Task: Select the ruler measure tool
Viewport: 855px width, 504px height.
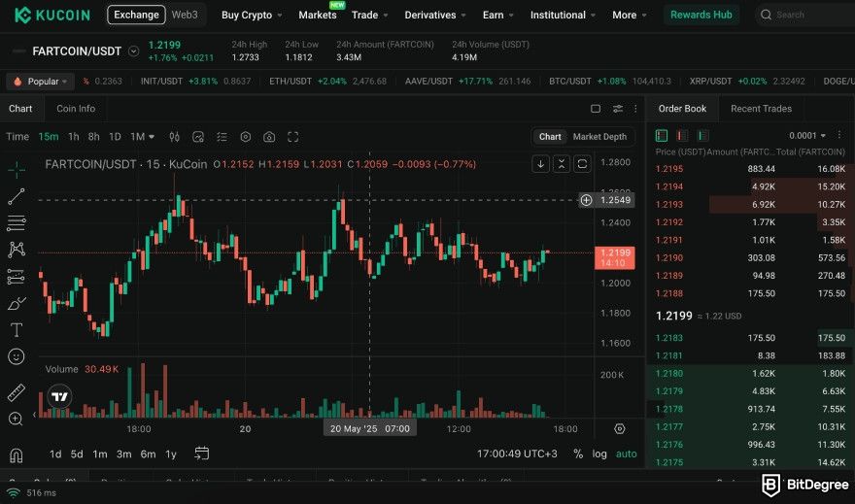Action: [17, 392]
